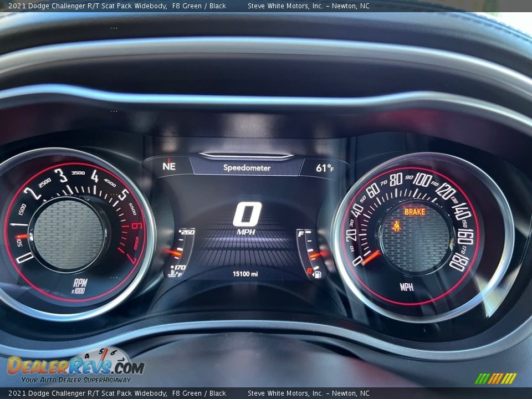Click the coolant temperature icon
The image size is (532, 399).
[173, 273]
